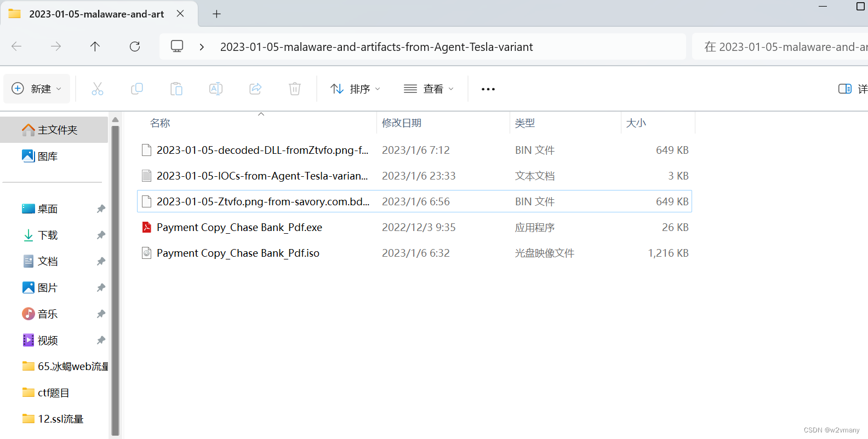Viewport: 868px width, 439px height.
Task: Sort by Size (大小) column header
Action: point(636,123)
